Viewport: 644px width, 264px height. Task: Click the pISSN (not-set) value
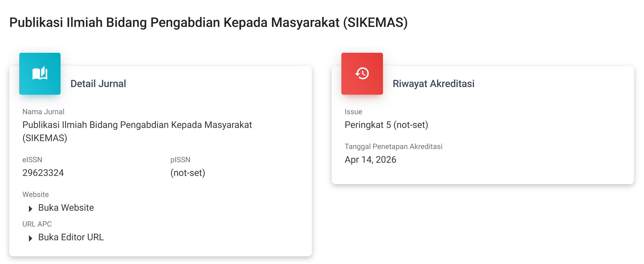(x=188, y=173)
